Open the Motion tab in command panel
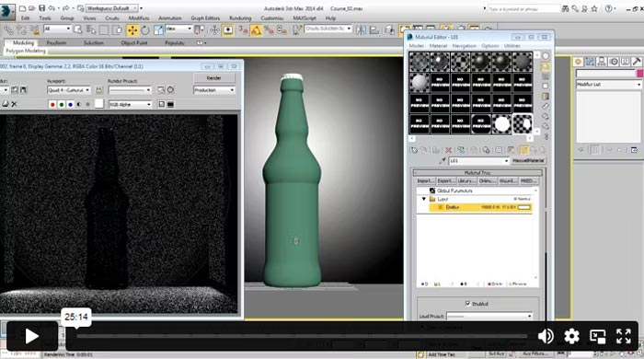The width and height of the screenshot is (644, 359). pos(614,62)
